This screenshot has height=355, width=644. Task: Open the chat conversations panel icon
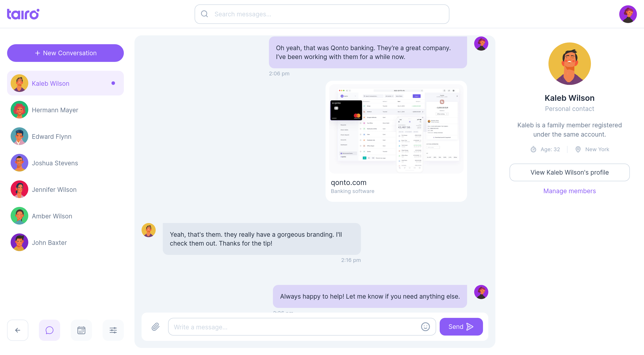click(50, 330)
